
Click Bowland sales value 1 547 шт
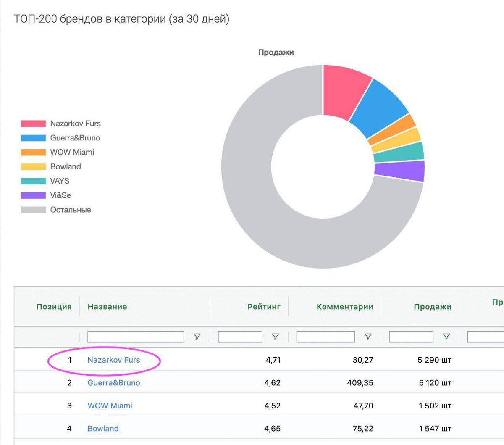435,429
